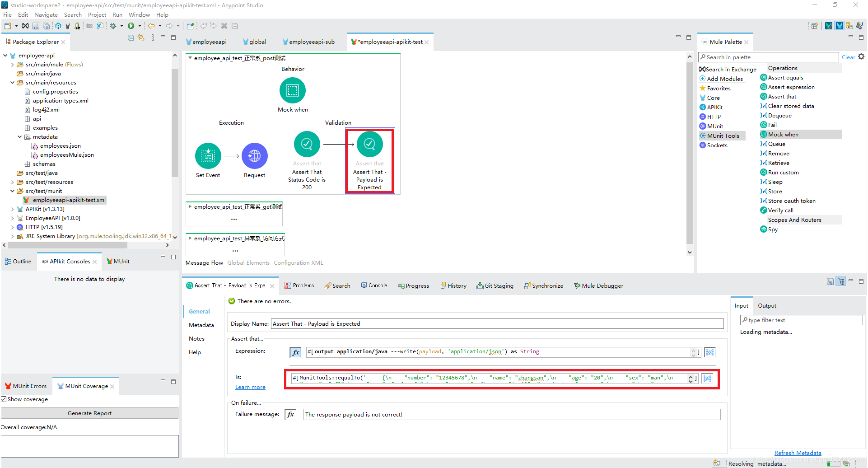Image resolution: width=868 pixels, height=468 pixels.
Task: Collapse the employee-api project node
Action: pyautogui.click(x=5, y=56)
